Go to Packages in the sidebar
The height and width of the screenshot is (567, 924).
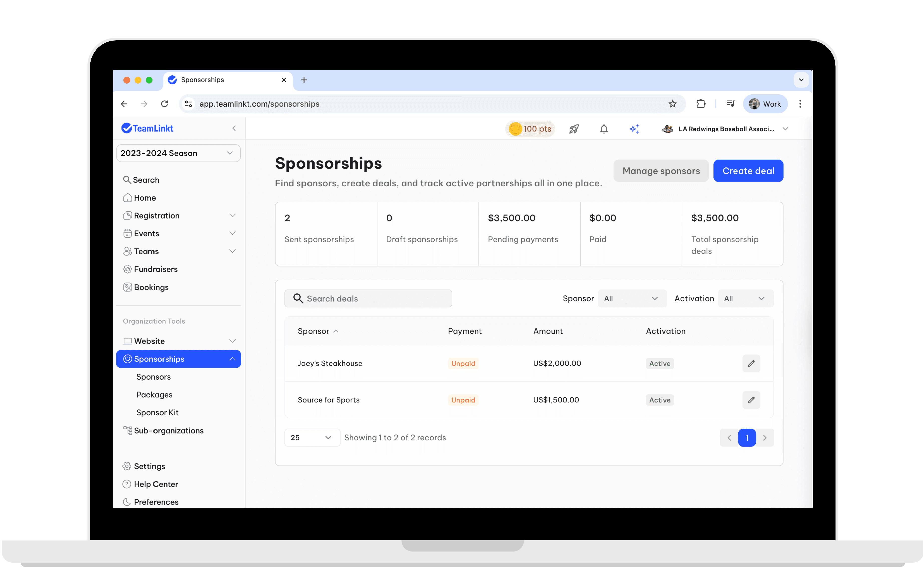155,394
